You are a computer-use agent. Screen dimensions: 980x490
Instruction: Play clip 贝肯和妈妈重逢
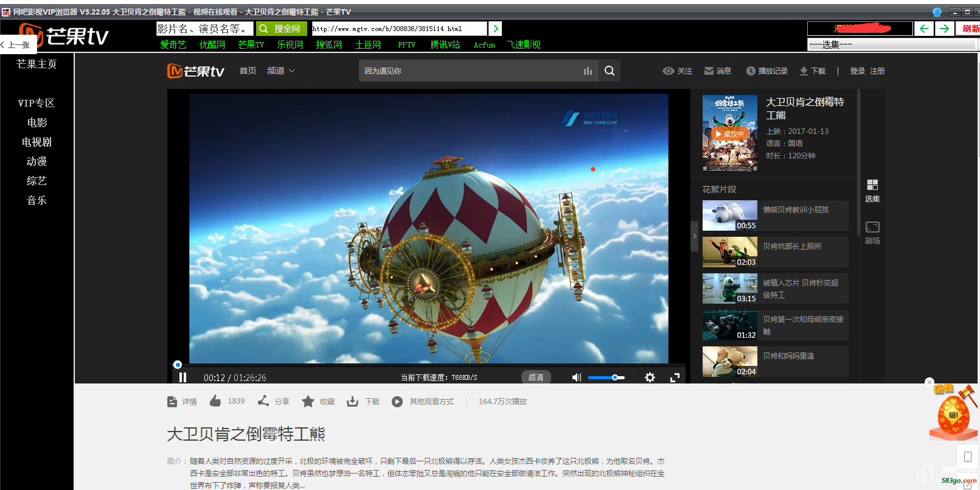(776, 362)
